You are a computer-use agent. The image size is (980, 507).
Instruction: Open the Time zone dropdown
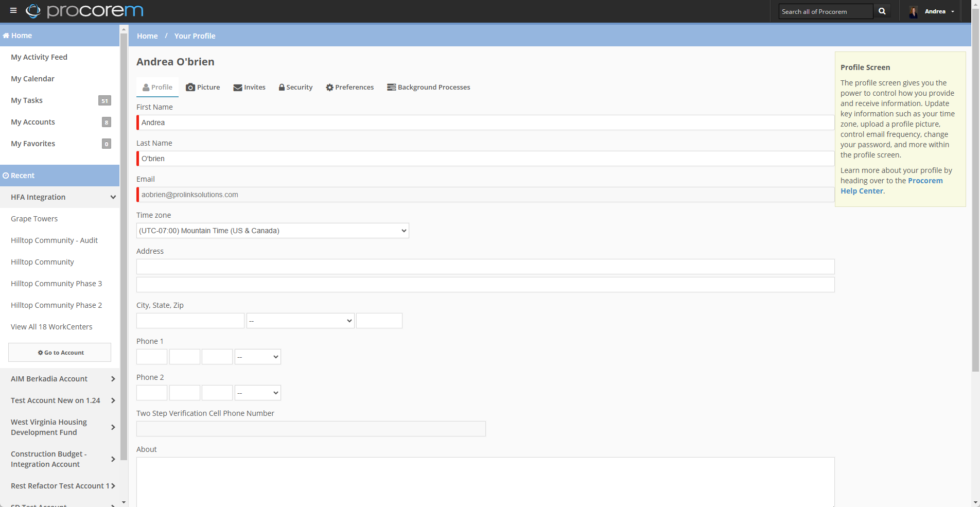pos(273,231)
